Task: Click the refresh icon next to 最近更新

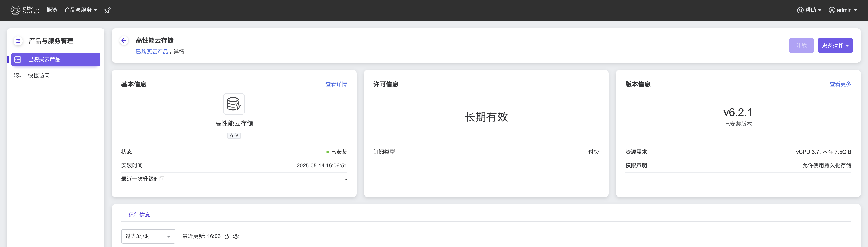Action: [227, 237]
